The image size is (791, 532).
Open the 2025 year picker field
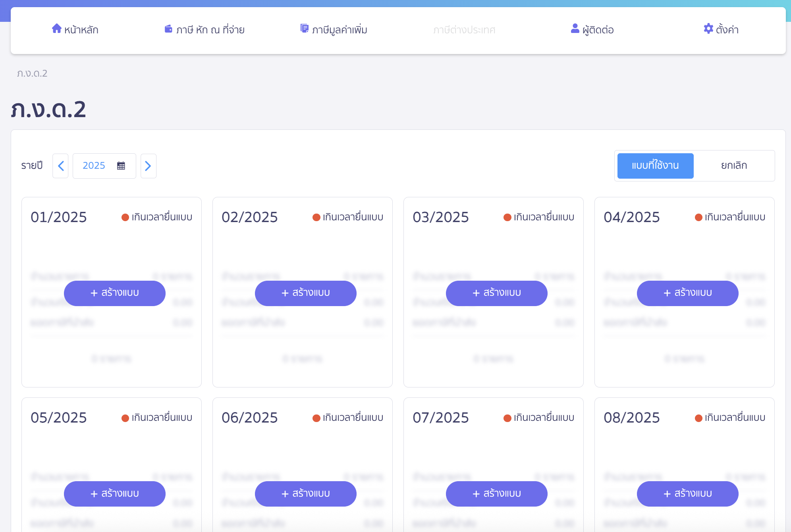tap(94, 166)
